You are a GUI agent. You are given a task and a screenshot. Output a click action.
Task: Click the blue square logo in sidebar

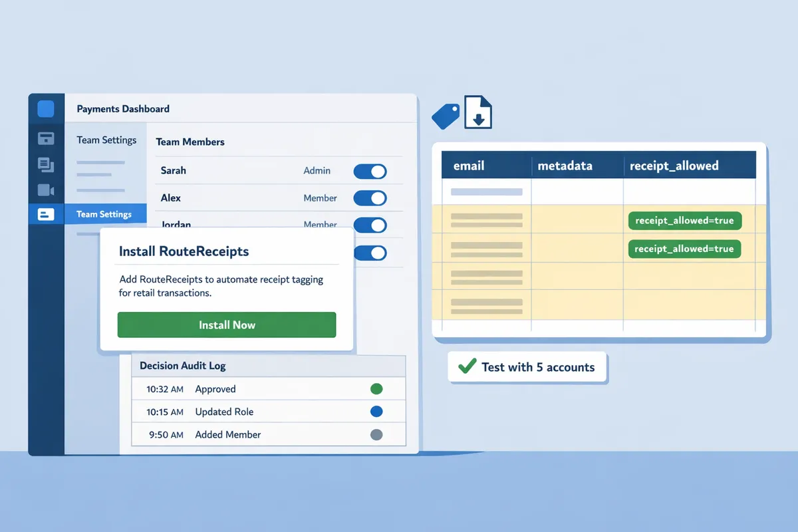click(46, 109)
